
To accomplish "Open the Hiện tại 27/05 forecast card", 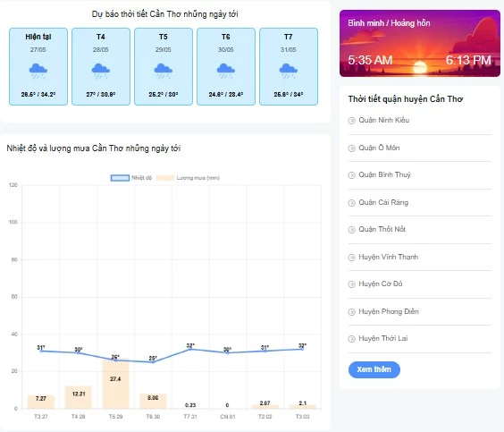I will [x=38, y=66].
